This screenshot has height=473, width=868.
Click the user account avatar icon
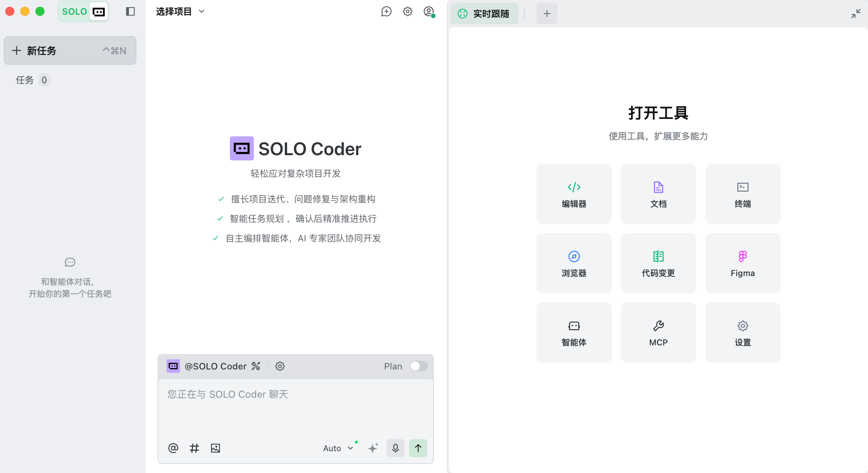point(429,12)
